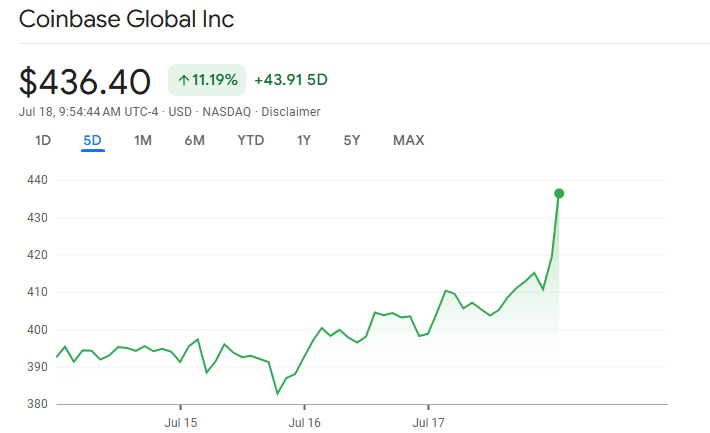Select the 1D time range tab
Screen dimensions: 710x433
click(43, 140)
